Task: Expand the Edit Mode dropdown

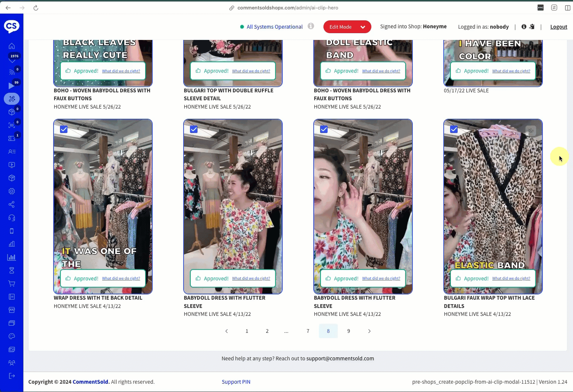Action: click(363, 27)
